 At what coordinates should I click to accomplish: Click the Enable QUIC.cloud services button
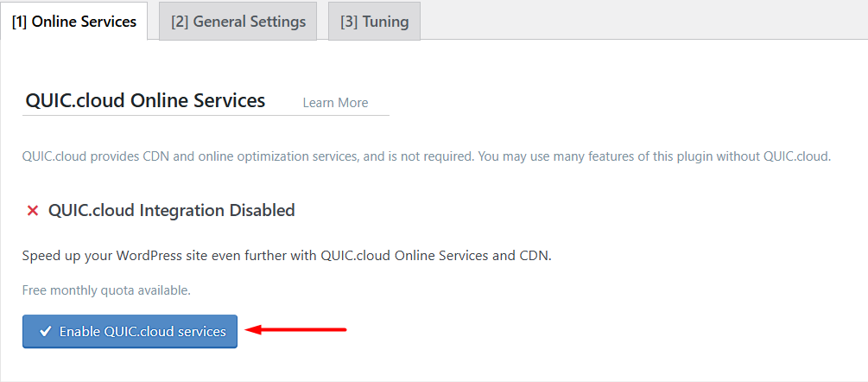coord(130,332)
